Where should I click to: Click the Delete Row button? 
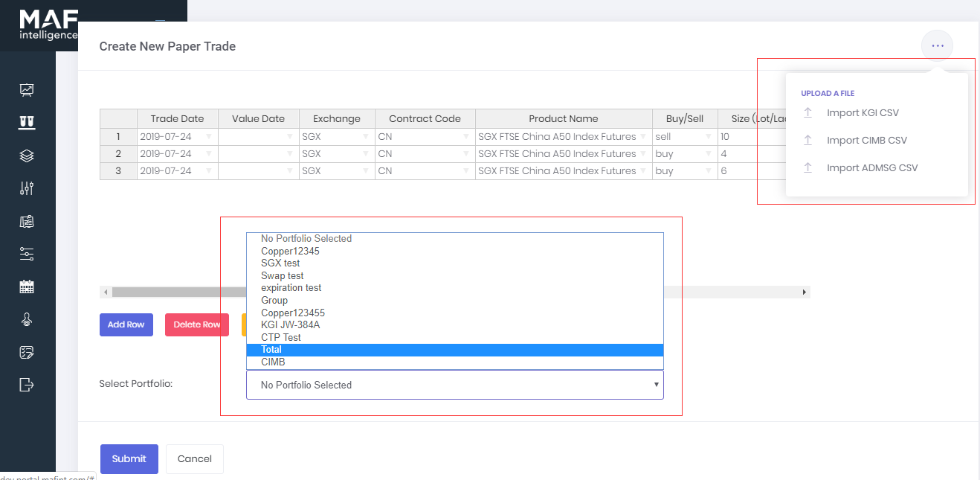197,324
